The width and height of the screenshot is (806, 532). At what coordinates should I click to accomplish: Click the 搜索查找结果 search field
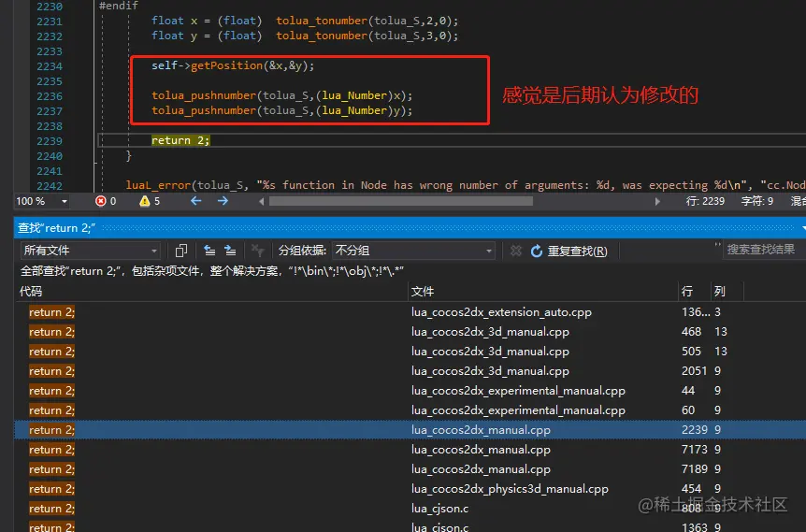click(x=764, y=250)
